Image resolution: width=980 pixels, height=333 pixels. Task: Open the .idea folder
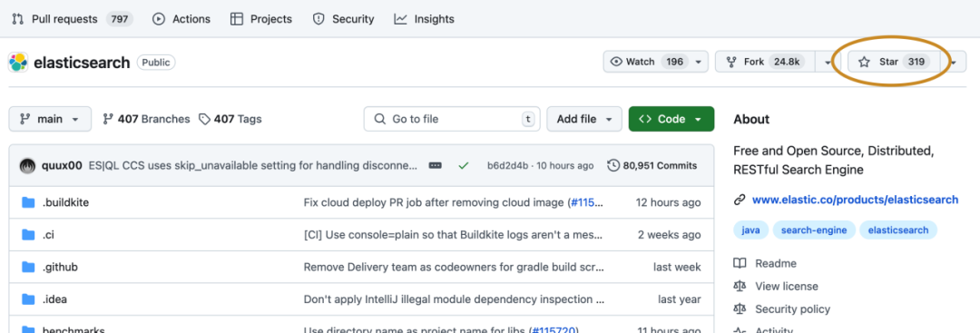54,299
